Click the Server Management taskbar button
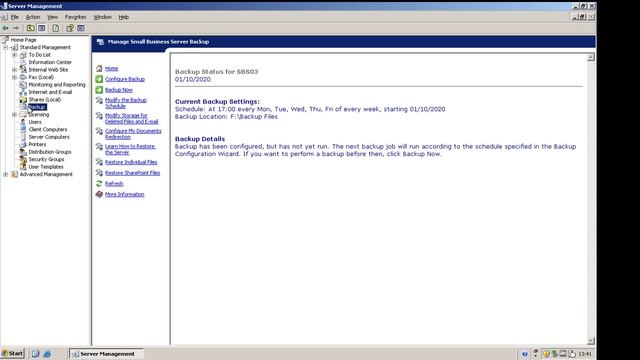The image size is (640, 360). pos(106,354)
